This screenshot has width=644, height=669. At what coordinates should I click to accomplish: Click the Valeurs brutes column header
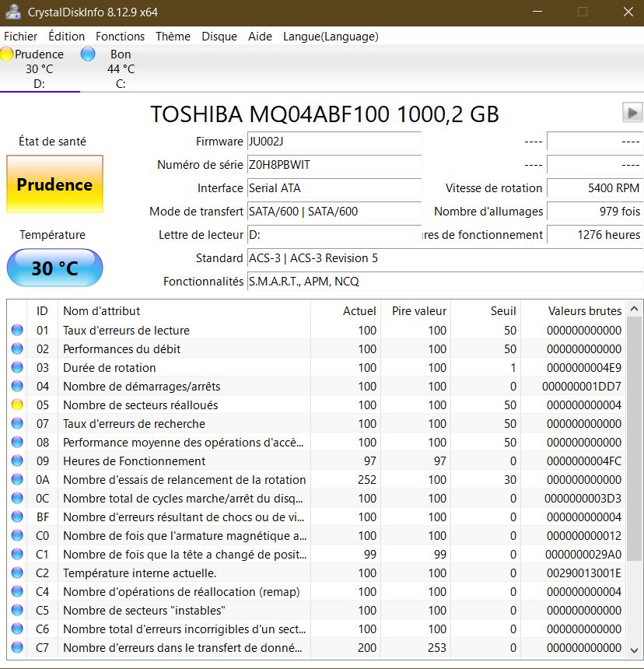coord(573,311)
